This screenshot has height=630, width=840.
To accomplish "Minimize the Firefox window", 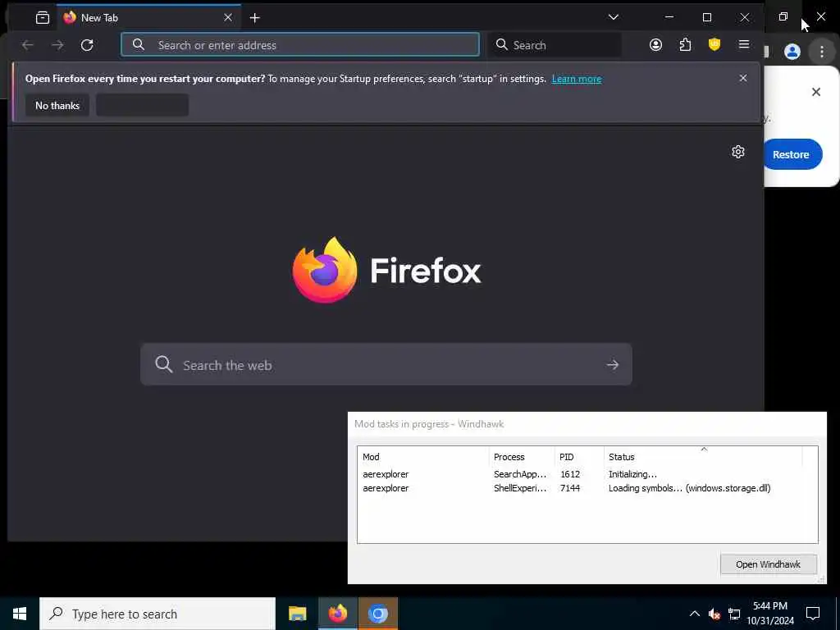I will click(x=669, y=17).
